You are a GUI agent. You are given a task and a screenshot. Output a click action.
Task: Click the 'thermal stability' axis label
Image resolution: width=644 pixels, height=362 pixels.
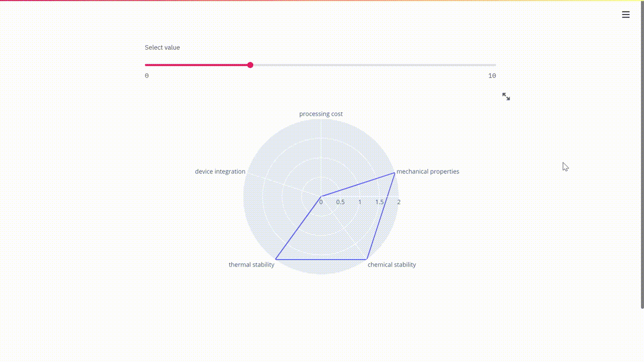(251, 264)
